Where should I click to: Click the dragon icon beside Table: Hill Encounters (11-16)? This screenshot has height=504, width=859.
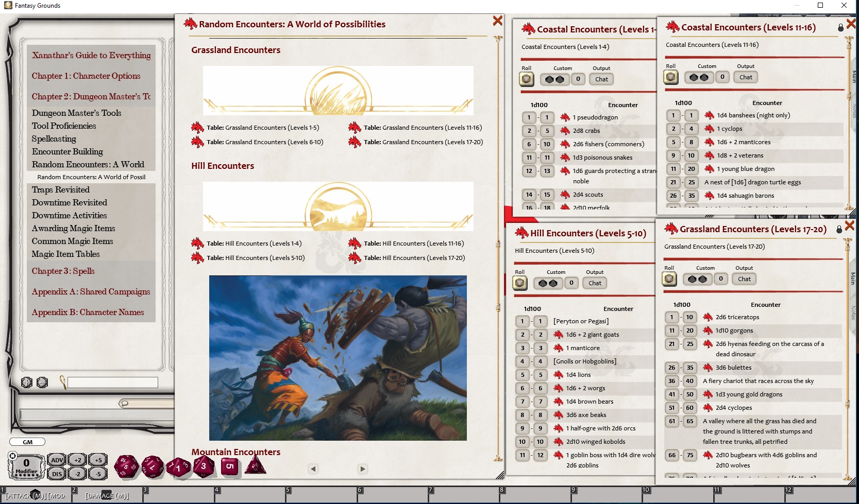(356, 243)
